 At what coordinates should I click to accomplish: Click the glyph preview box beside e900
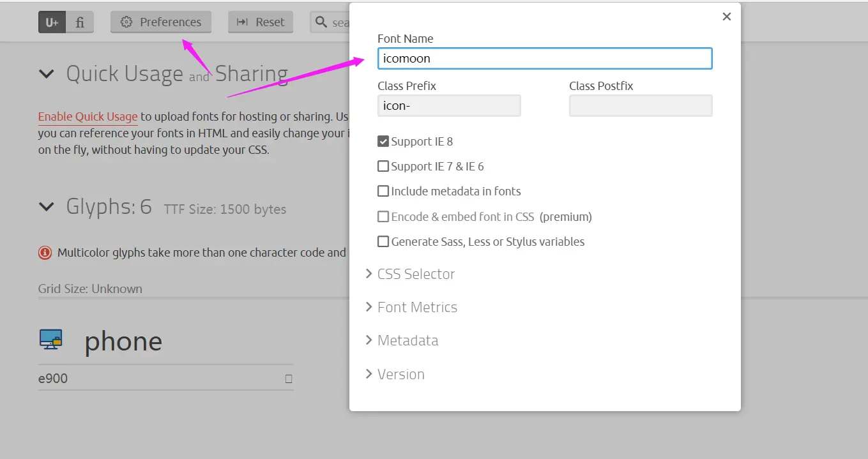click(289, 379)
